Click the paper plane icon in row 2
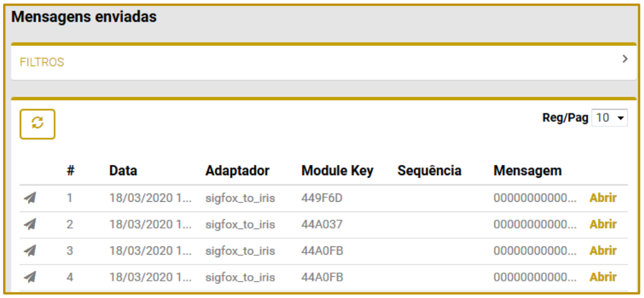 coord(30,224)
